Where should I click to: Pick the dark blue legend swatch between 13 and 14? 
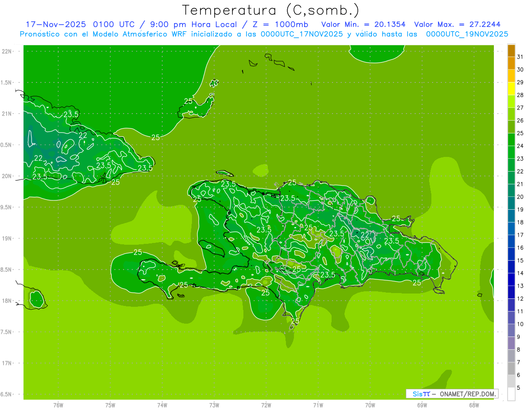tap(511, 279)
